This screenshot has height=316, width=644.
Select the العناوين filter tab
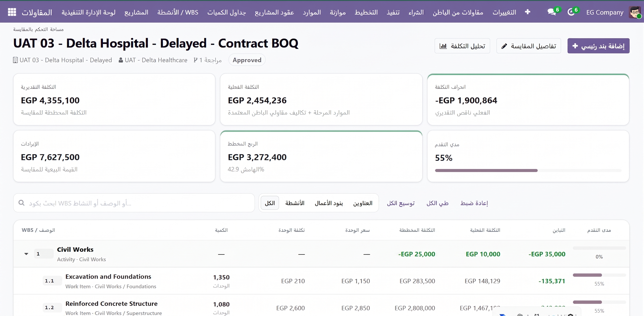click(363, 203)
